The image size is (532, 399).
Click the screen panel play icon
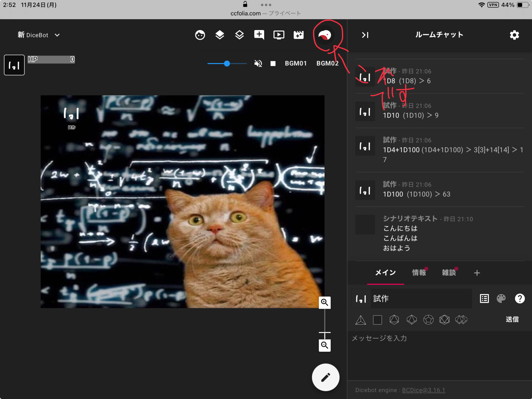pos(279,35)
